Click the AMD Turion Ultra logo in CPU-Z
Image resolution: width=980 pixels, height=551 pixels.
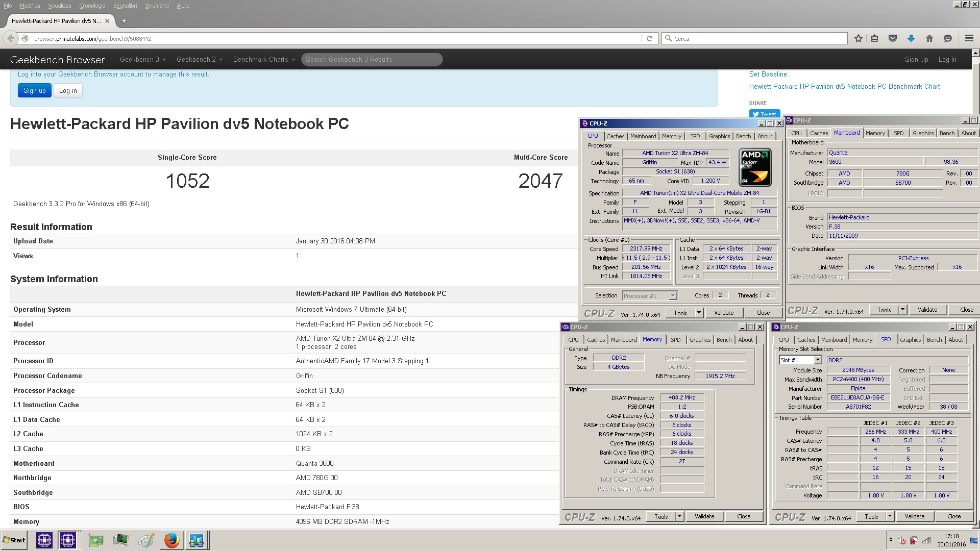(755, 167)
